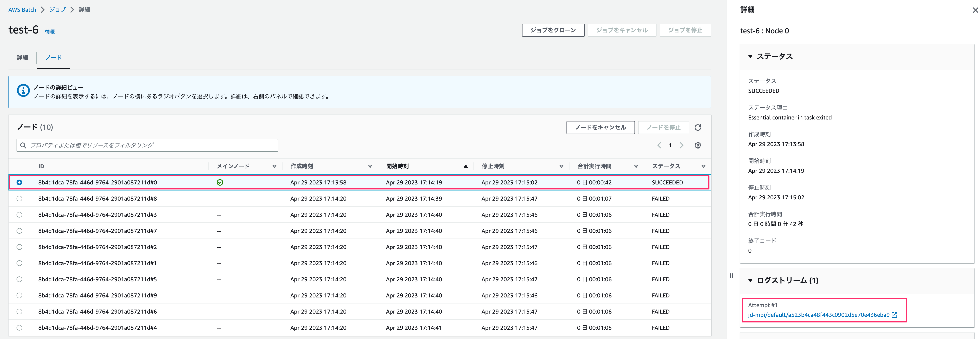This screenshot has width=980, height=339.
Task: Select radio button for node #4
Action: tap(19, 328)
